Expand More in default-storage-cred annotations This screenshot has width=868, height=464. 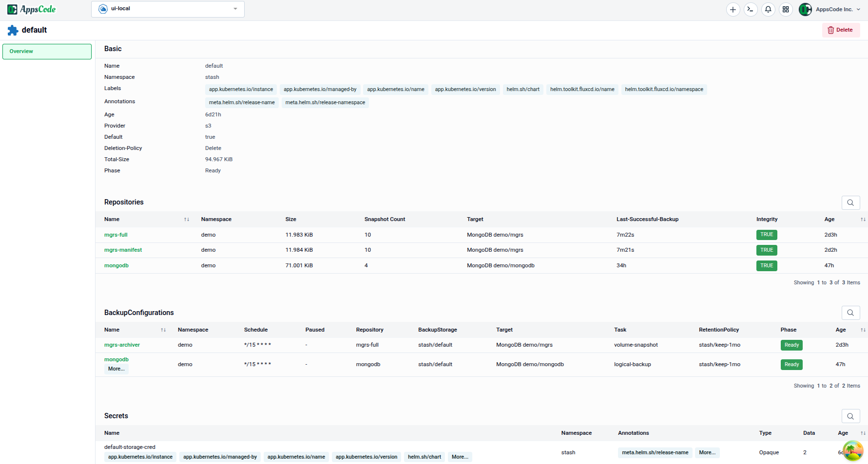(x=707, y=452)
